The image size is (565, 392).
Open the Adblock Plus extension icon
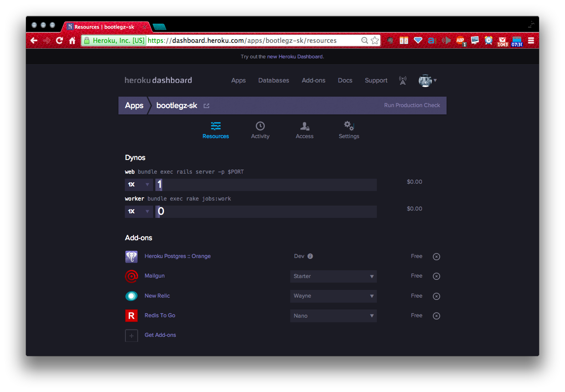[461, 41]
